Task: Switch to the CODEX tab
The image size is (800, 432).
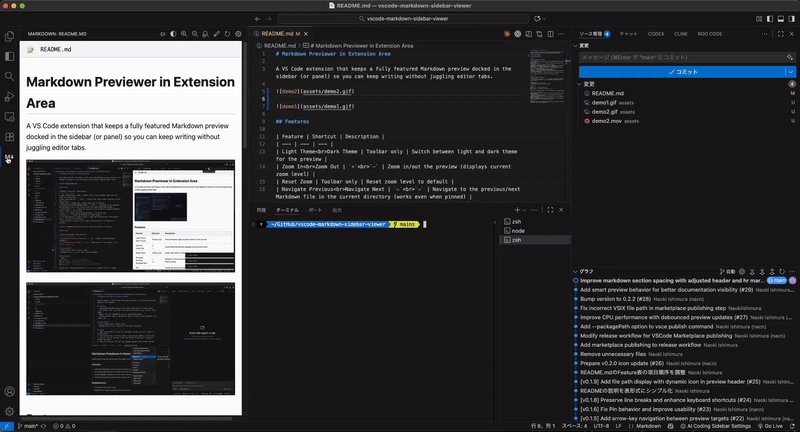Action: point(656,34)
